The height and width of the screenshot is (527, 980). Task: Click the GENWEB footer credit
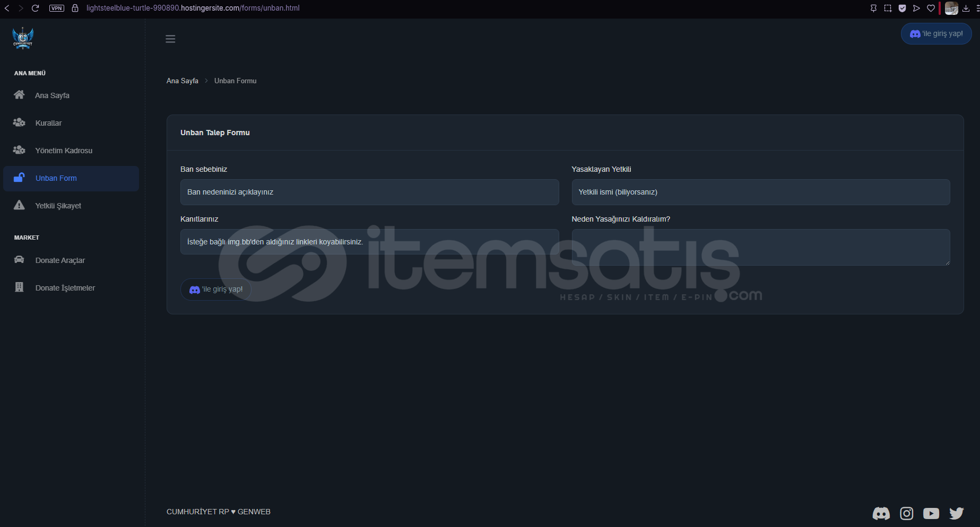pos(254,512)
